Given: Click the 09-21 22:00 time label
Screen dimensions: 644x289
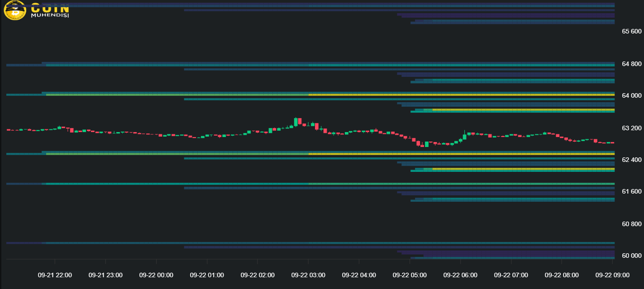Looking at the screenshot, I should [x=55, y=275].
